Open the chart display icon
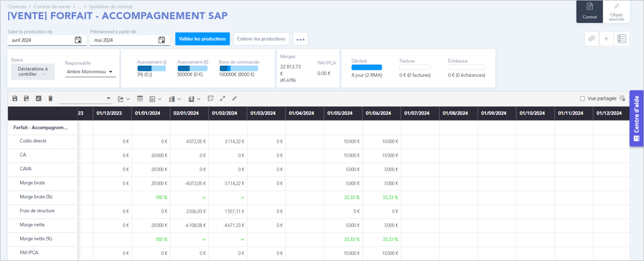This screenshot has width=644, height=261. click(152, 99)
